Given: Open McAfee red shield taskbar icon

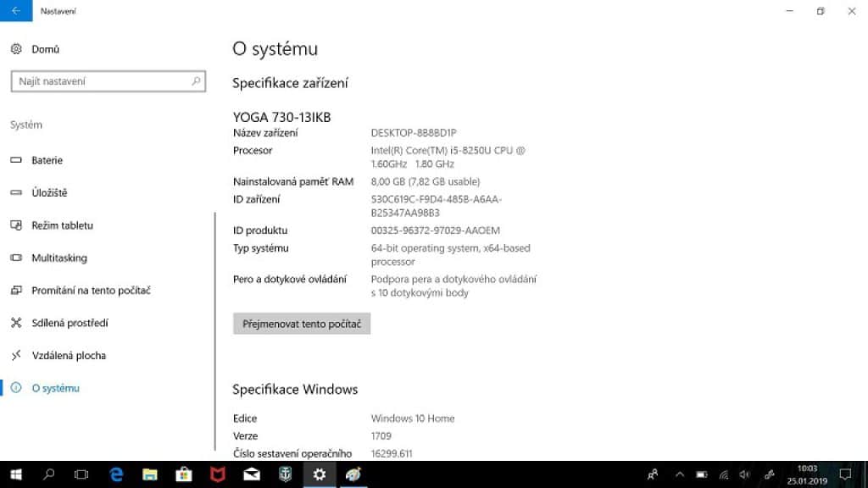Looking at the screenshot, I should click(218, 474).
